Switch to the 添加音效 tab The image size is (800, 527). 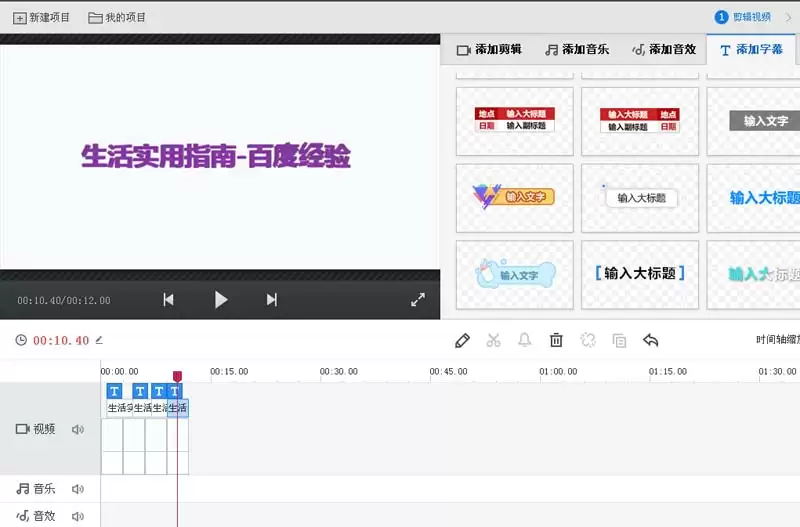pyautogui.click(x=664, y=49)
